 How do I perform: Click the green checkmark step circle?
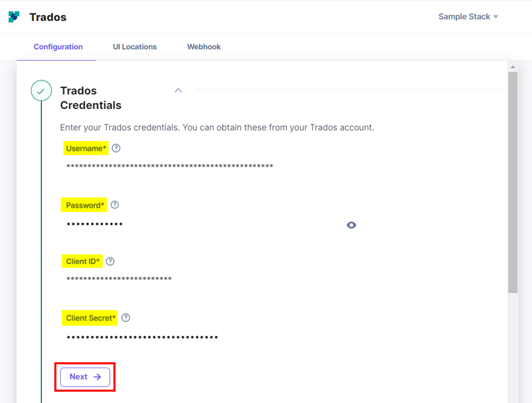coord(41,91)
